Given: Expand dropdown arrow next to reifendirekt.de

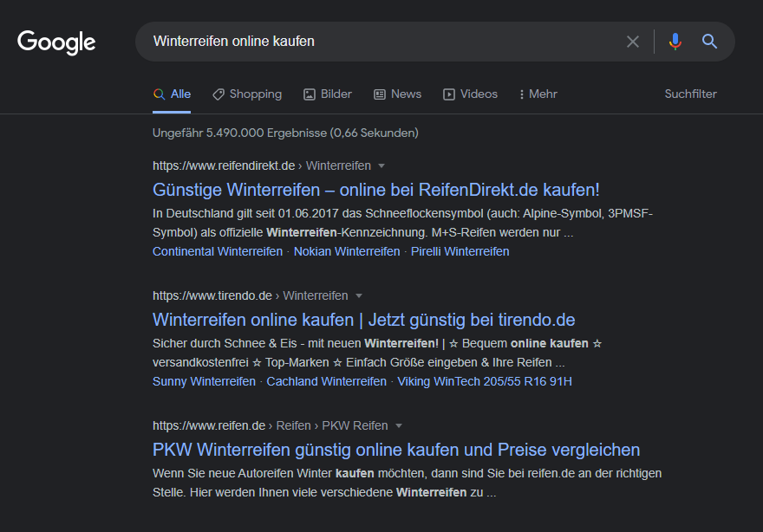Looking at the screenshot, I should point(381,166).
